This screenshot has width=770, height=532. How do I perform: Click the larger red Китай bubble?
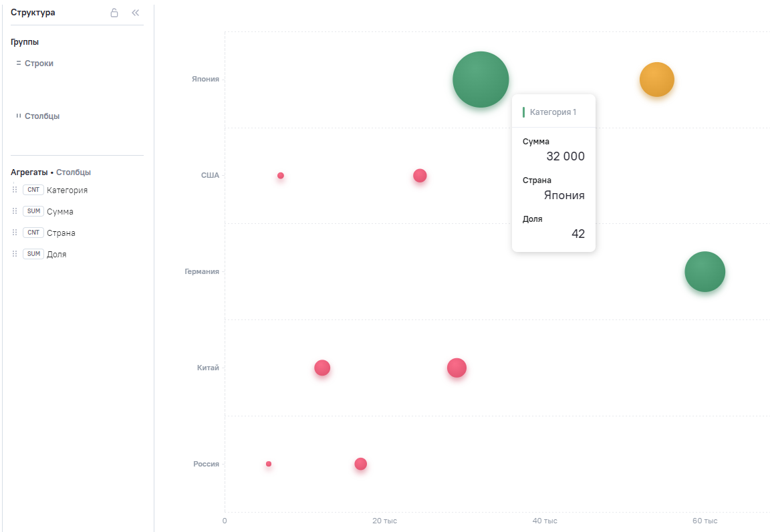coord(457,368)
